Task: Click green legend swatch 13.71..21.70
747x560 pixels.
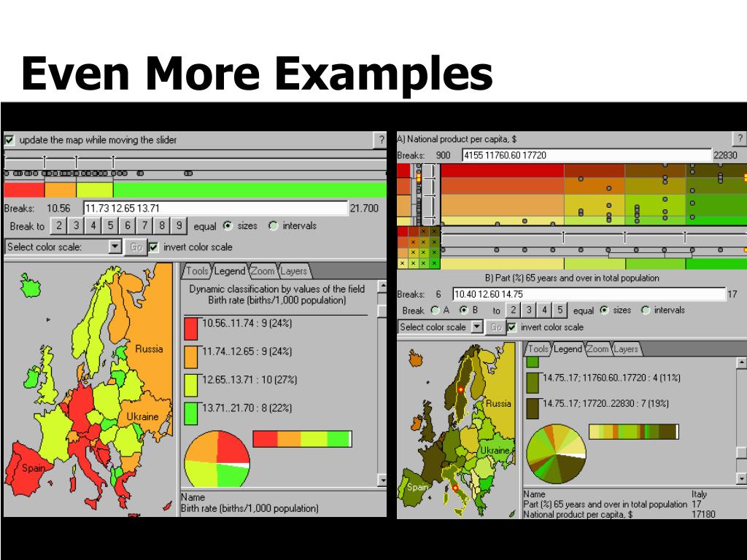Action: point(190,413)
